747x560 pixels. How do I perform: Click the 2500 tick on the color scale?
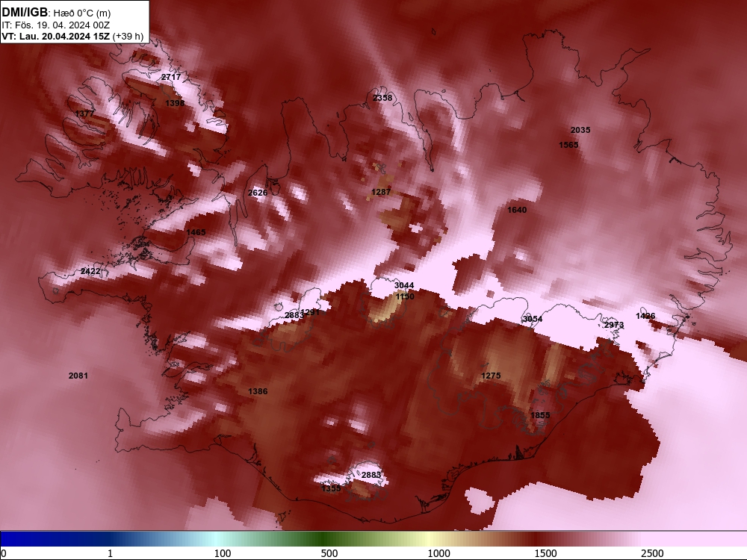point(652,553)
